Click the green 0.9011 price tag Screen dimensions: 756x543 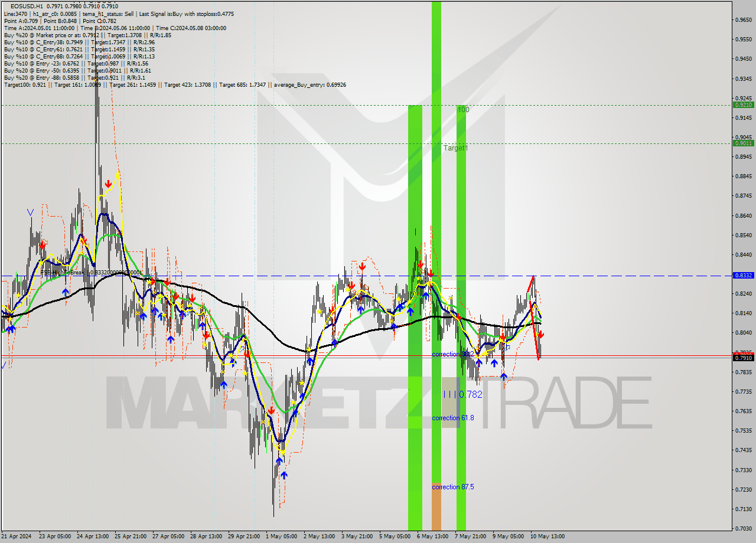click(743, 143)
